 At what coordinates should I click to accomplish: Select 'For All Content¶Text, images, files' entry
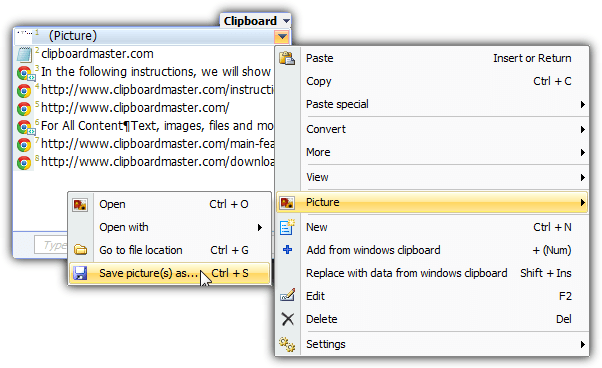[144, 126]
